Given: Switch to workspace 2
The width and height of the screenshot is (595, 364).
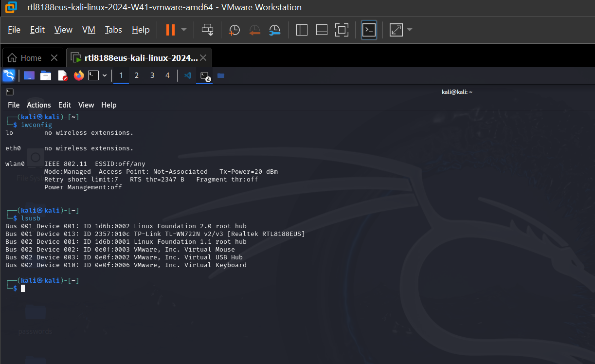Looking at the screenshot, I should (137, 75).
